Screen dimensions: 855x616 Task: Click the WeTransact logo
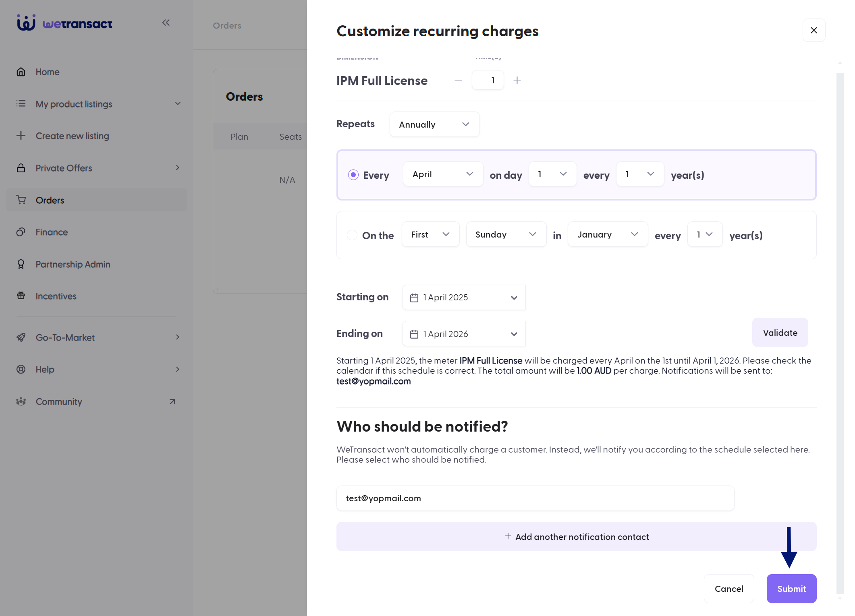click(x=64, y=23)
